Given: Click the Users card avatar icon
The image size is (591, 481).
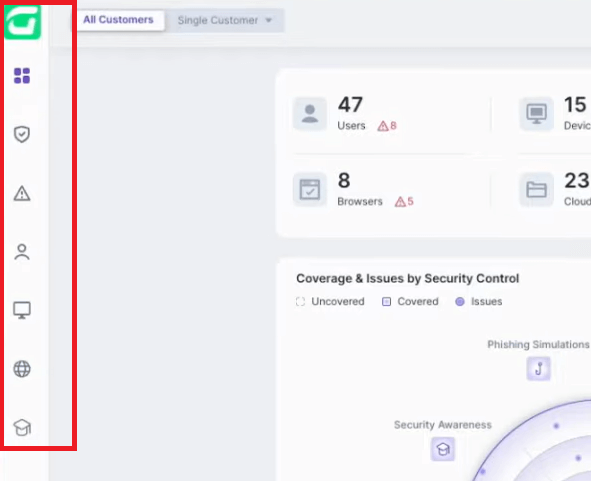Looking at the screenshot, I should (310, 114).
